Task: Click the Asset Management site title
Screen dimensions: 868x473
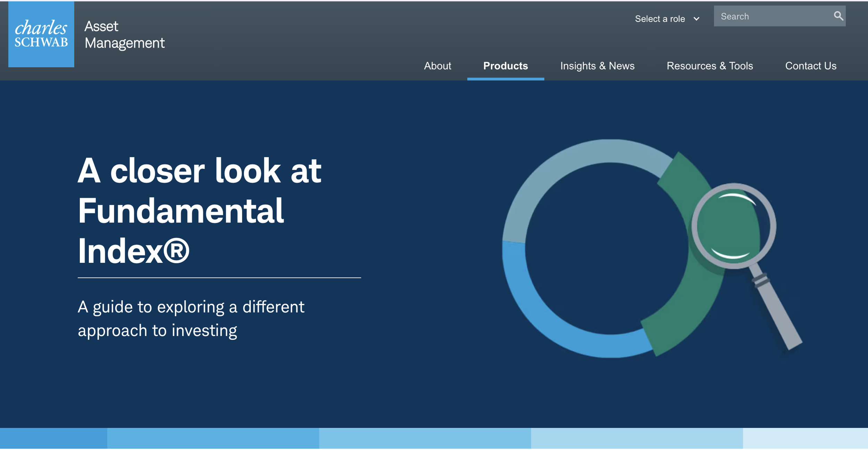Action: tap(124, 35)
